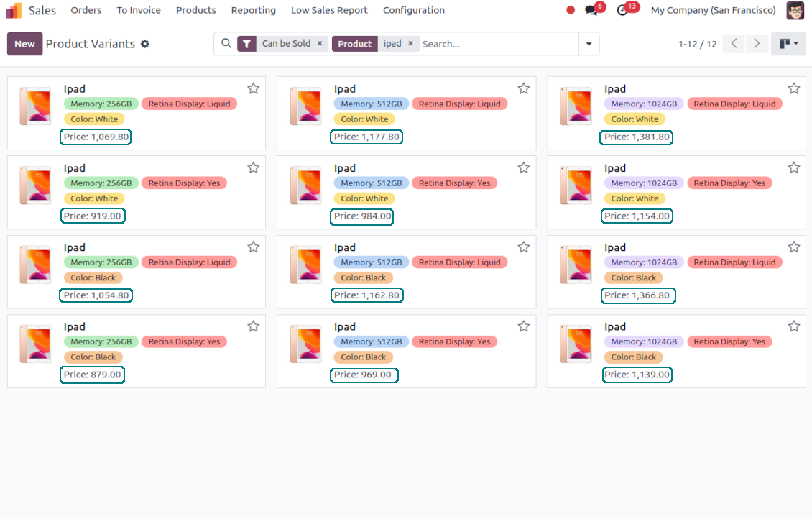Viewport: 812px width, 519px height.
Task: Open the company switcher My Company (San Francisco)
Action: tap(713, 10)
